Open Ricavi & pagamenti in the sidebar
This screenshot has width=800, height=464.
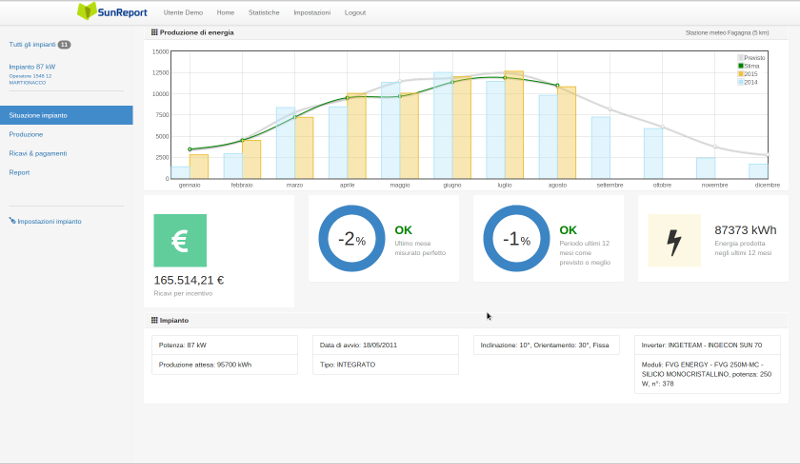click(38, 153)
